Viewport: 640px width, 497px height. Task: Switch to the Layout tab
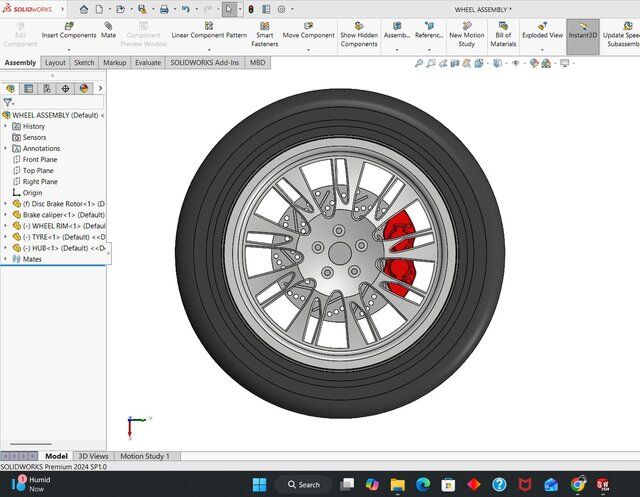[55, 62]
